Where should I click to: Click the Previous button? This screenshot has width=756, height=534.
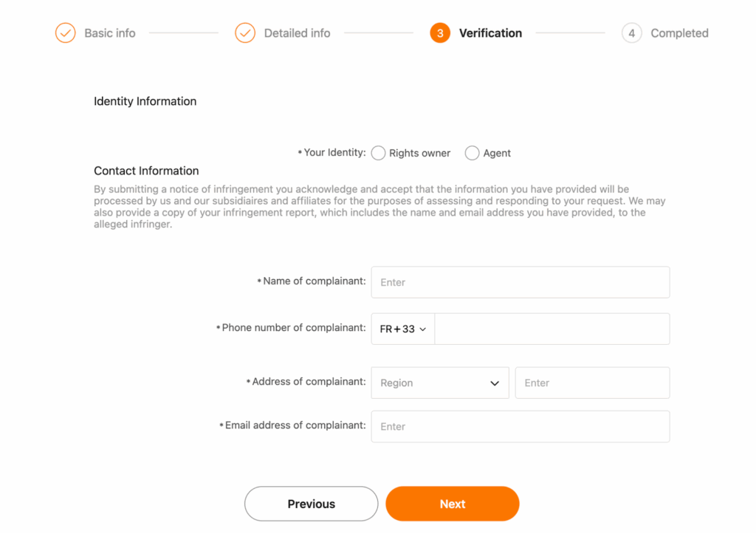pyautogui.click(x=311, y=504)
